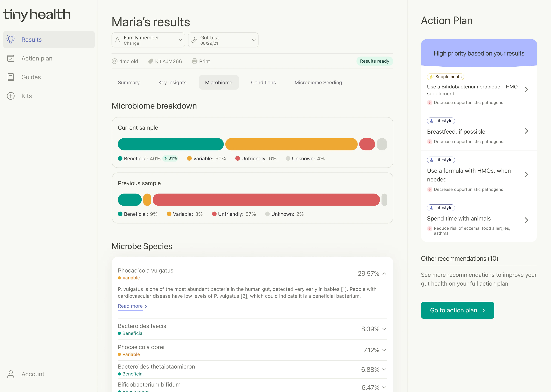This screenshot has height=392, width=551.
Task: Click the Guides book icon
Action: click(x=11, y=77)
